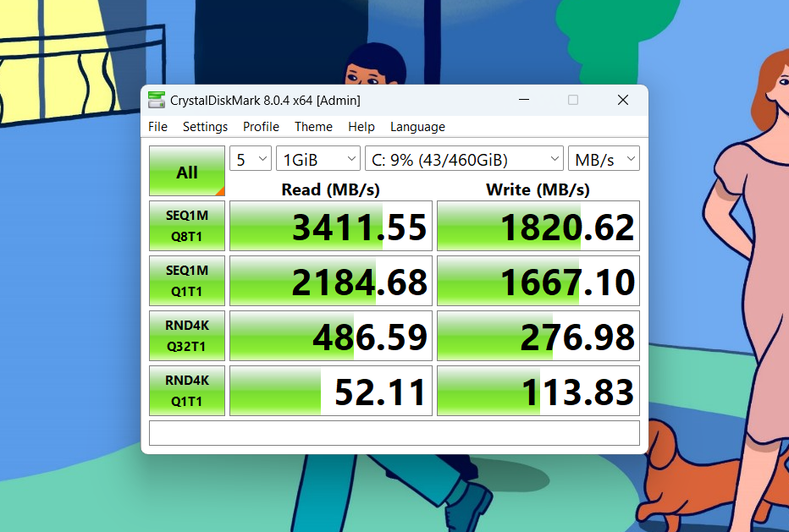Click the RND4K Q1T1 read result 52.11

(331, 391)
